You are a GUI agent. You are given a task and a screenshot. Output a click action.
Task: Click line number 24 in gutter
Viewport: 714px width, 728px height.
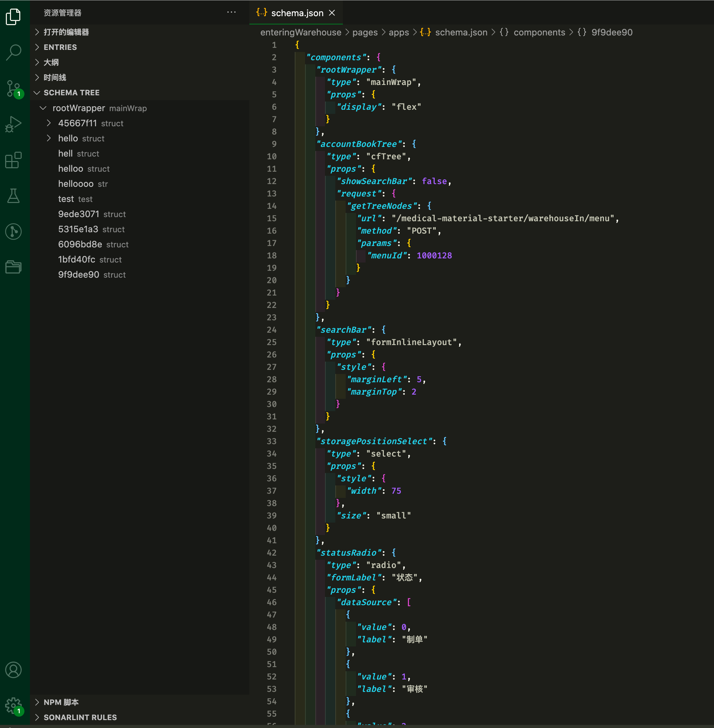click(272, 330)
